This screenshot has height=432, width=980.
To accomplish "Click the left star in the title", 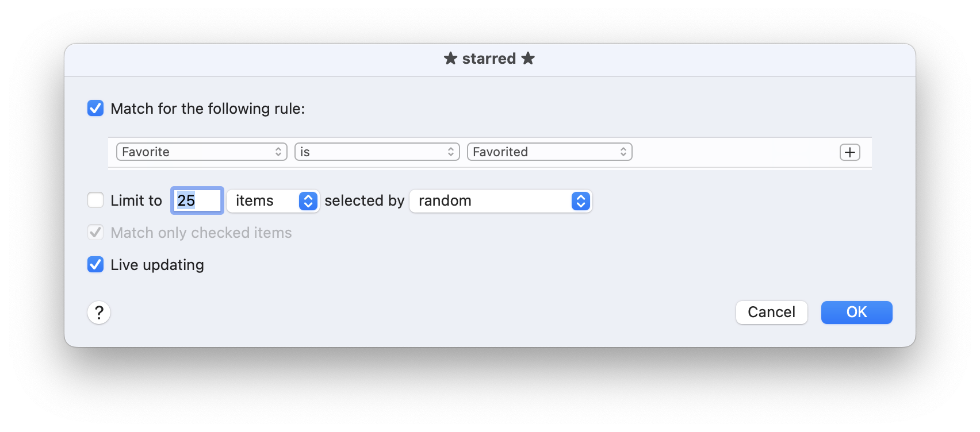I will [450, 59].
